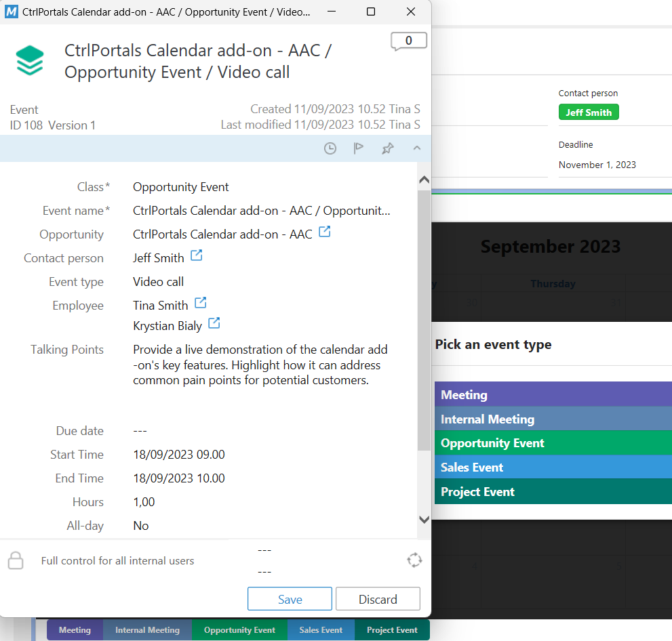Click the green object type icon
Image resolution: width=672 pixels, height=641 pixels.
coord(30,60)
